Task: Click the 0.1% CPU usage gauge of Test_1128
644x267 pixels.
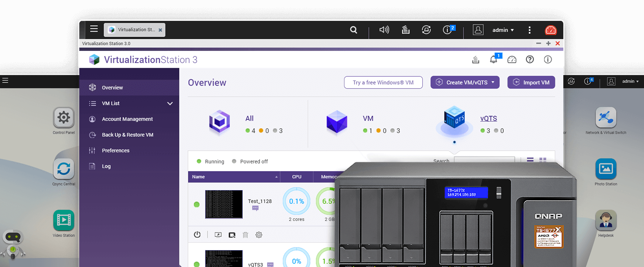Action: [x=296, y=201]
